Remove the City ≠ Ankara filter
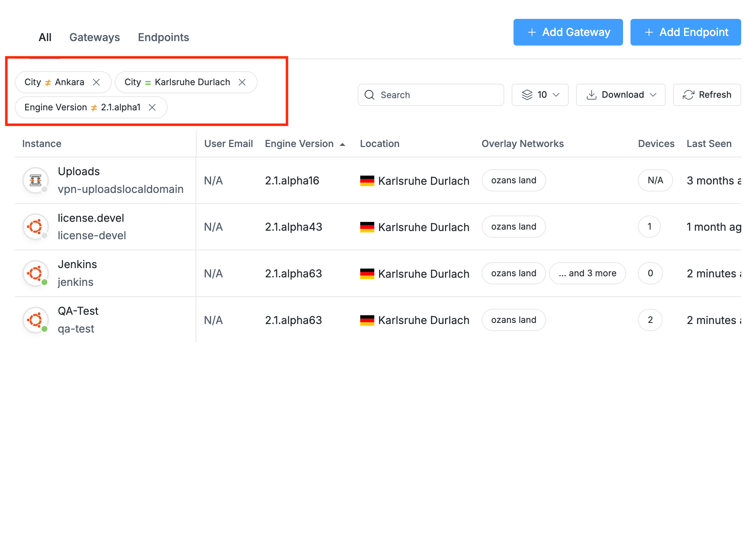Image resolution: width=756 pixels, height=534 pixels. coord(96,82)
